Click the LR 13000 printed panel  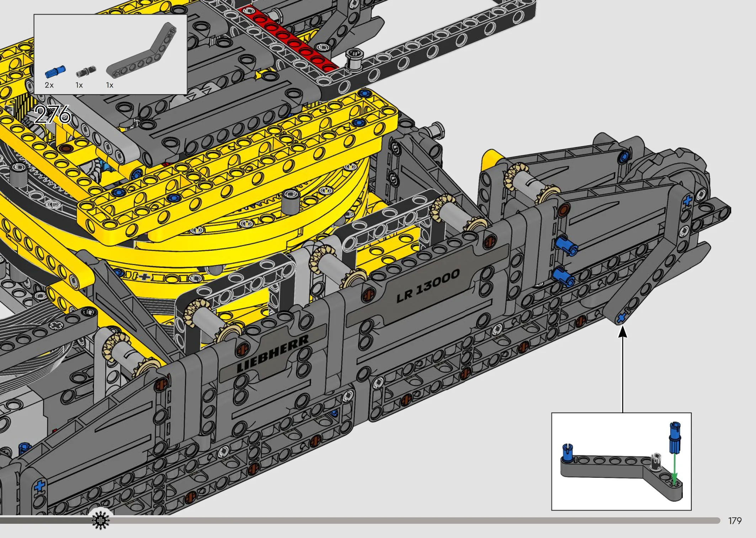tap(428, 286)
